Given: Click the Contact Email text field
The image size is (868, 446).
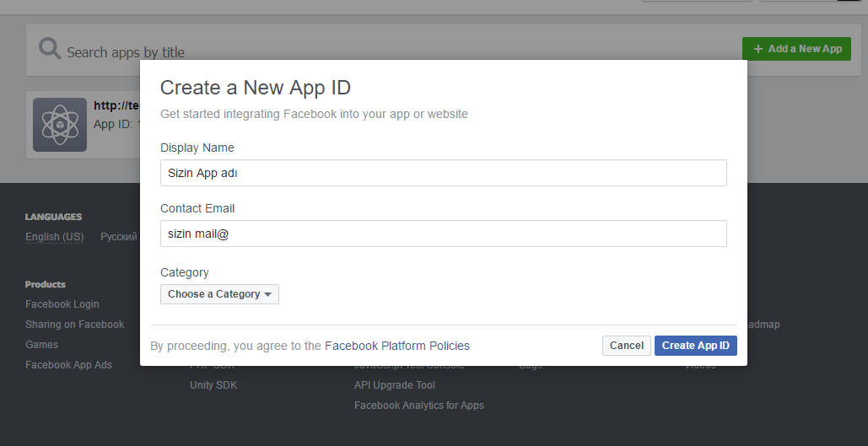Looking at the screenshot, I should coord(443,234).
